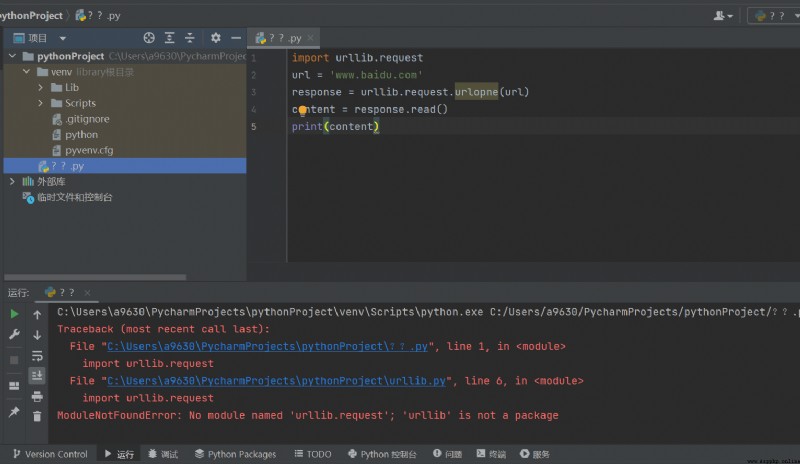Open the TODO tool window
The width and height of the screenshot is (800, 464).
coord(313,454)
